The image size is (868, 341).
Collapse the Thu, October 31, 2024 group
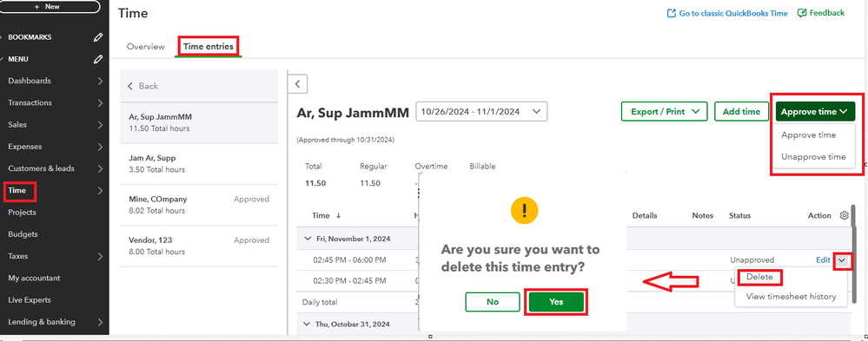[x=308, y=324]
